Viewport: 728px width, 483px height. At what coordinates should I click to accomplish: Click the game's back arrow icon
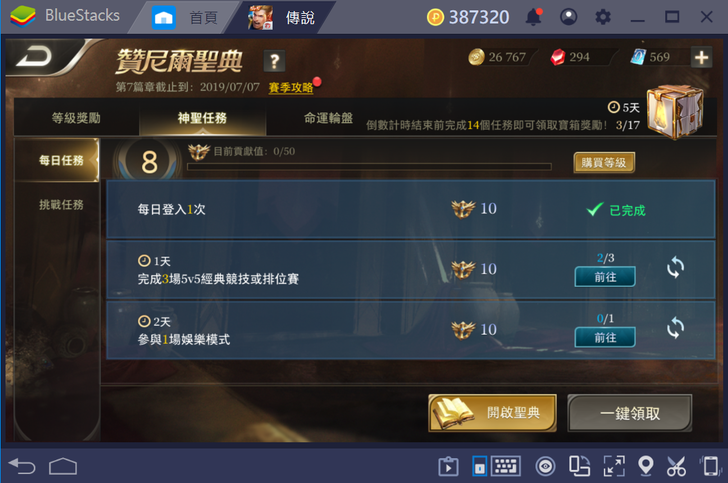pos(34,57)
